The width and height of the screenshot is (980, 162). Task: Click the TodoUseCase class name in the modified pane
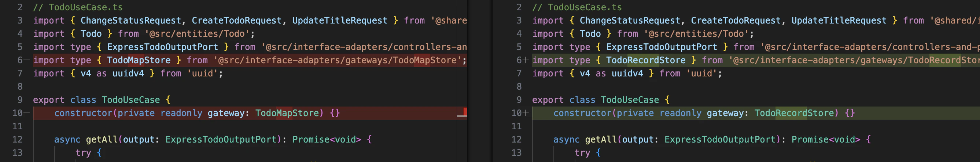coord(630,100)
